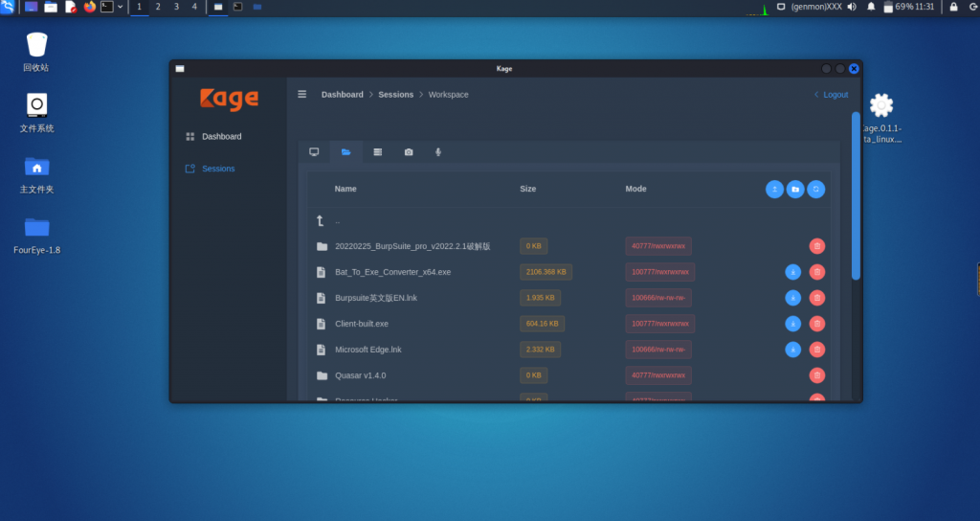Click the 604.16 KB size badge
980x521 pixels.
542,324
